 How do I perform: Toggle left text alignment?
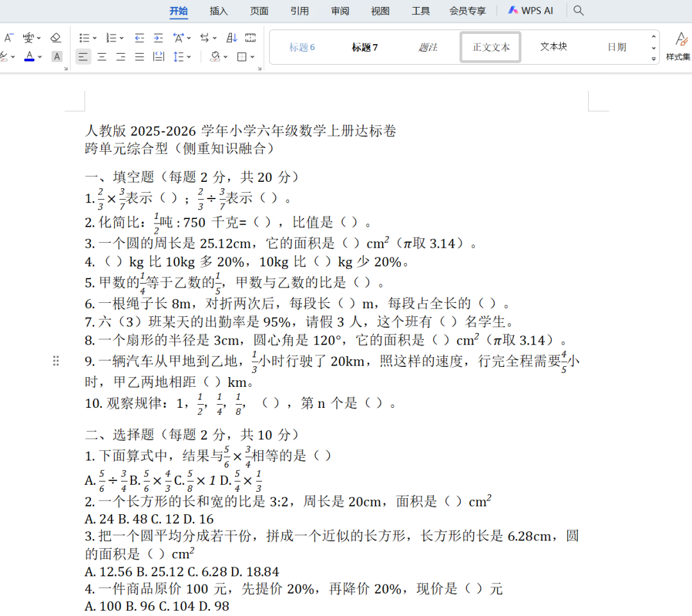tap(83, 57)
